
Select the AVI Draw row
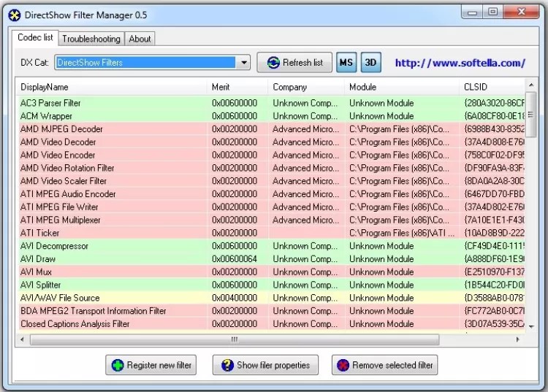(270, 258)
